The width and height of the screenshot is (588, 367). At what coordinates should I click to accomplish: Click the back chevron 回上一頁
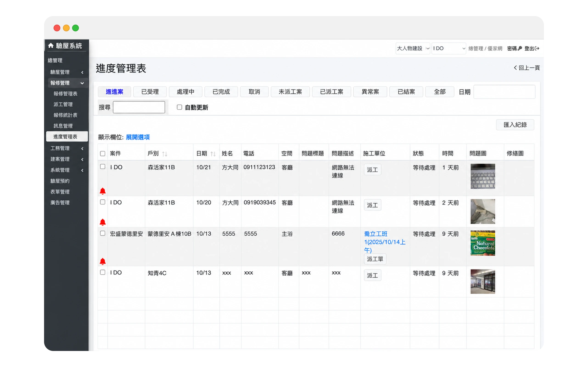(x=515, y=68)
